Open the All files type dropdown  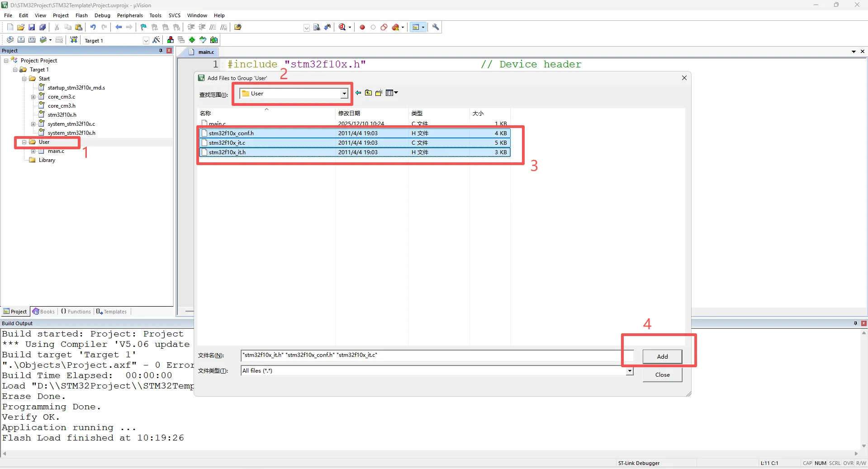point(629,371)
